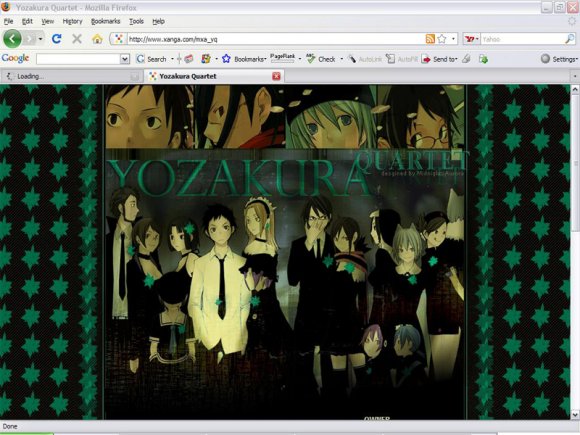Open the File menu

click(8, 21)
